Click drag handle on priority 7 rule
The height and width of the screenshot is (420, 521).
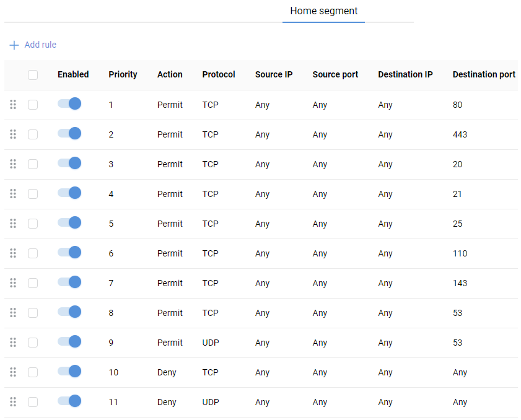pyautogui.click(x=13, y=283)
